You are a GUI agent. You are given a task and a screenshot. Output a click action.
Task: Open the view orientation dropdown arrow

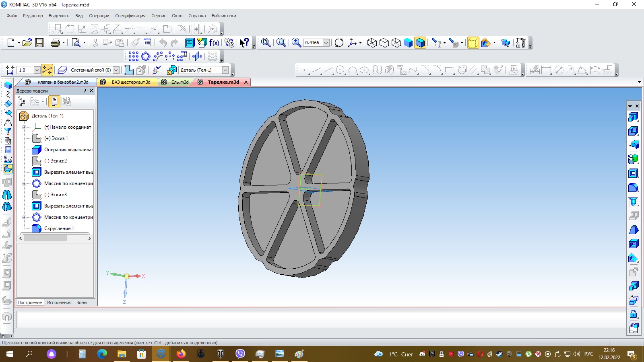(360, 43)
